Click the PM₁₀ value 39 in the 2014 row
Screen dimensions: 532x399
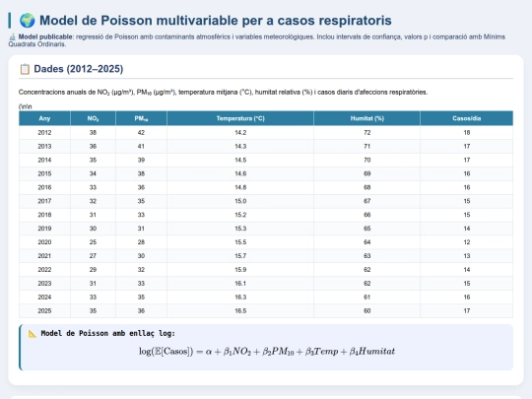[x=141, y=161]
